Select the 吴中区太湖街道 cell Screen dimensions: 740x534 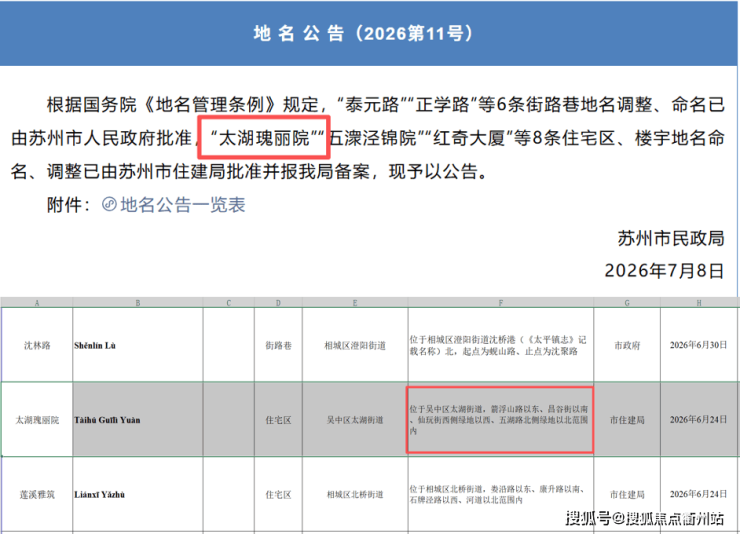click(x=355, y=419)
